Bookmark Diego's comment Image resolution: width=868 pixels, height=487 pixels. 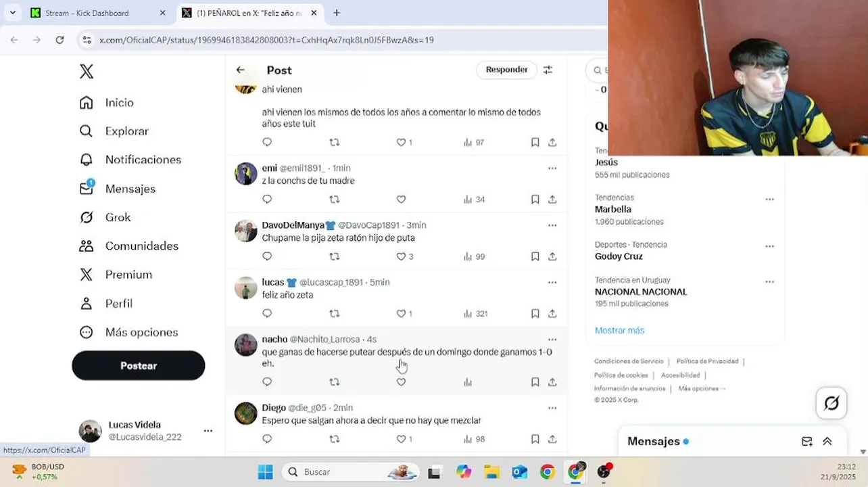point(535,439)
